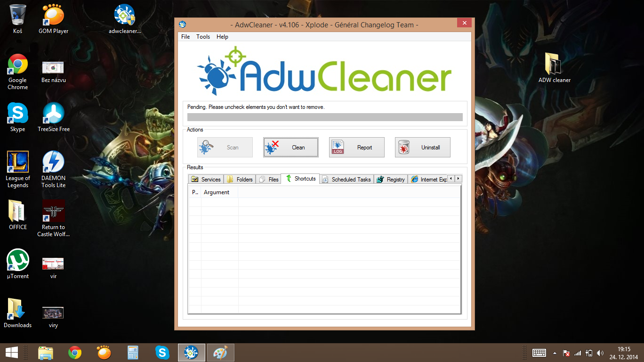Image resolution: width=644 pixels, height=362 pixels.
Task: Open the Help menu in AdwCleaner
Action: tap(222, 36)
